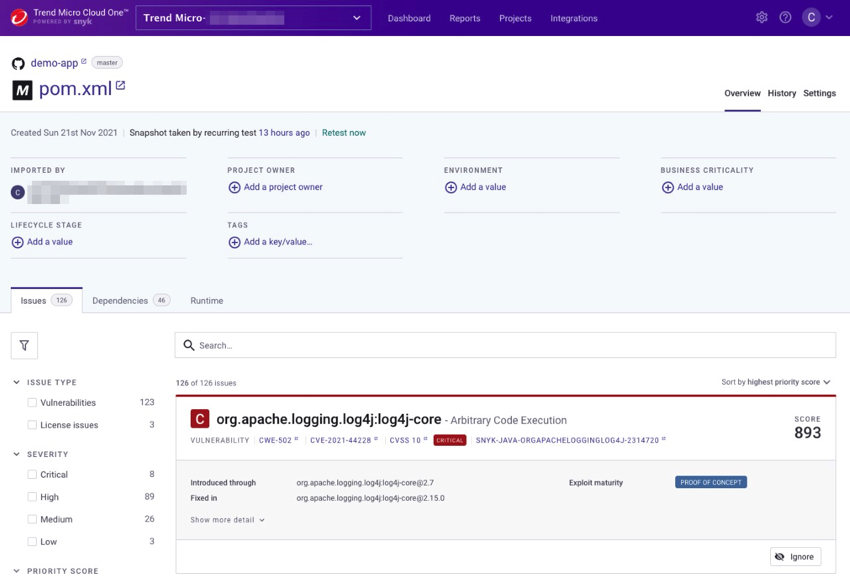Check the Critical severity checkbox
The image size is (850, 584).
pos(32,475)
